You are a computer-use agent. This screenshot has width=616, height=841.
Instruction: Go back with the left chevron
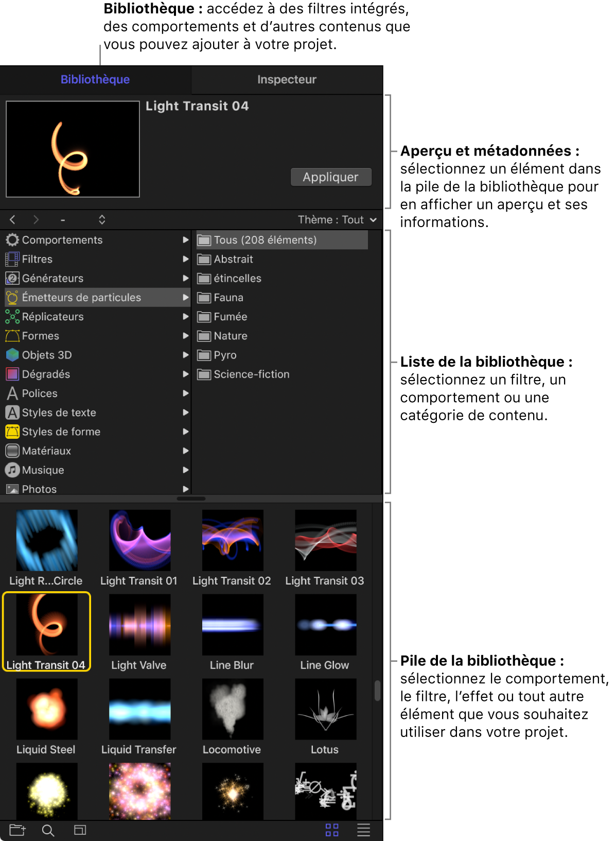click(12, 220)
